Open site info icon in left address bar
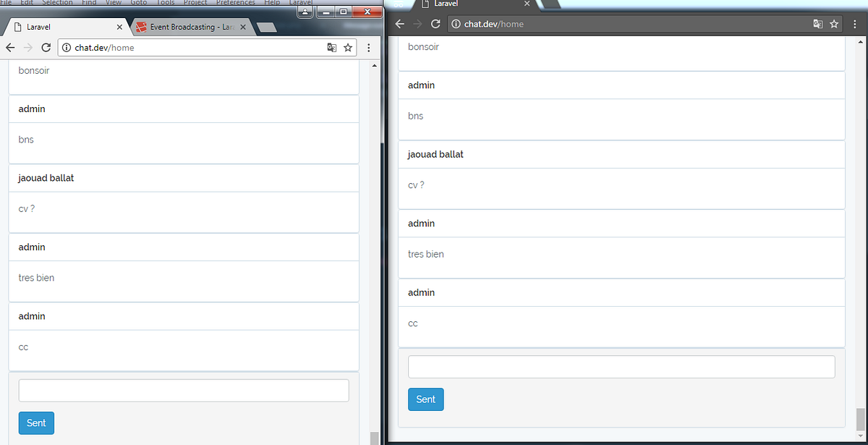Image resolution: width=868 pixels, height=445 pixels. click(x=66, y=48)
